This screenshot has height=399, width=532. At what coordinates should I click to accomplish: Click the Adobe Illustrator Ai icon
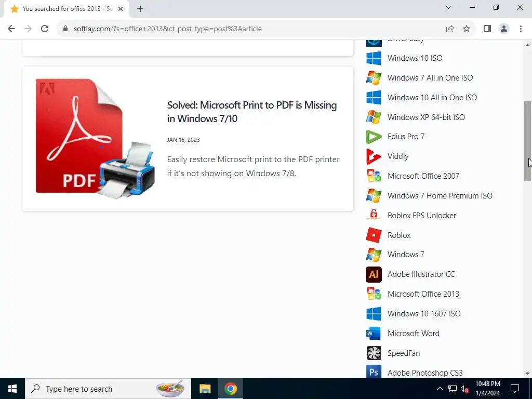pos(374,274)
